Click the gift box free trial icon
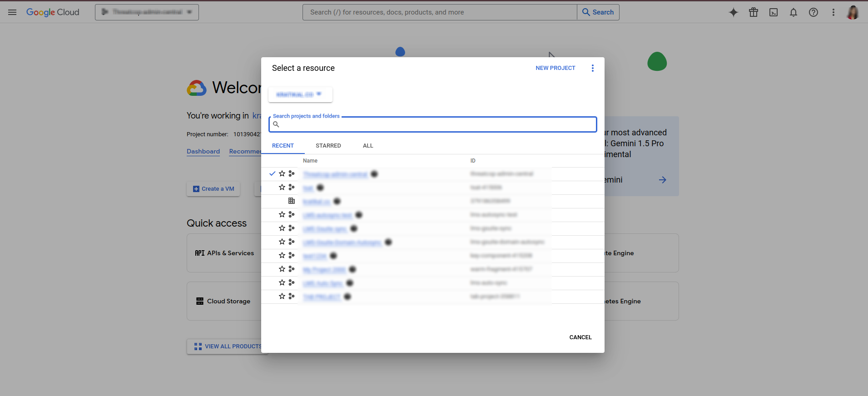868x396 pixels. click(x=754, y=12)
